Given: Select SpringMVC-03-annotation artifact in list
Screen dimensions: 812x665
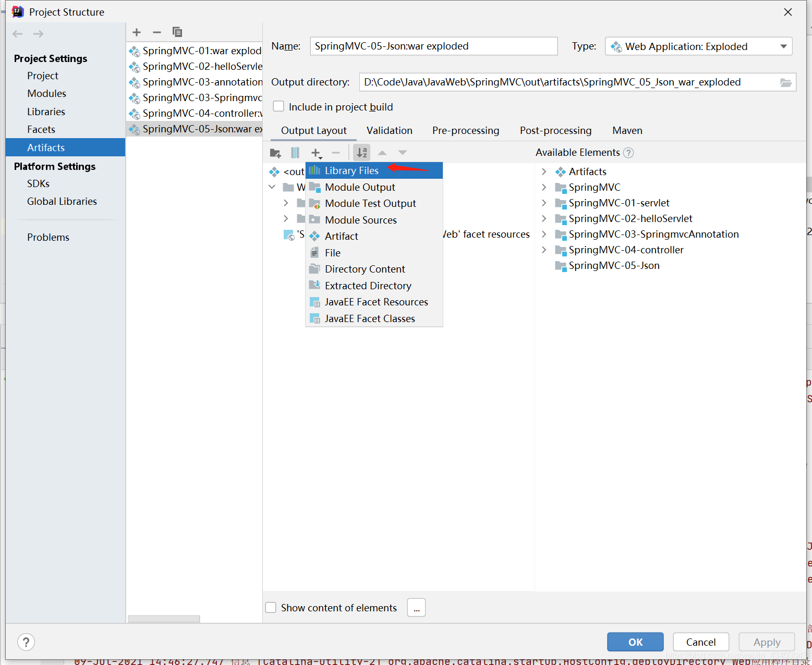Looking at the screenshot, I should [x=195, y=82].
